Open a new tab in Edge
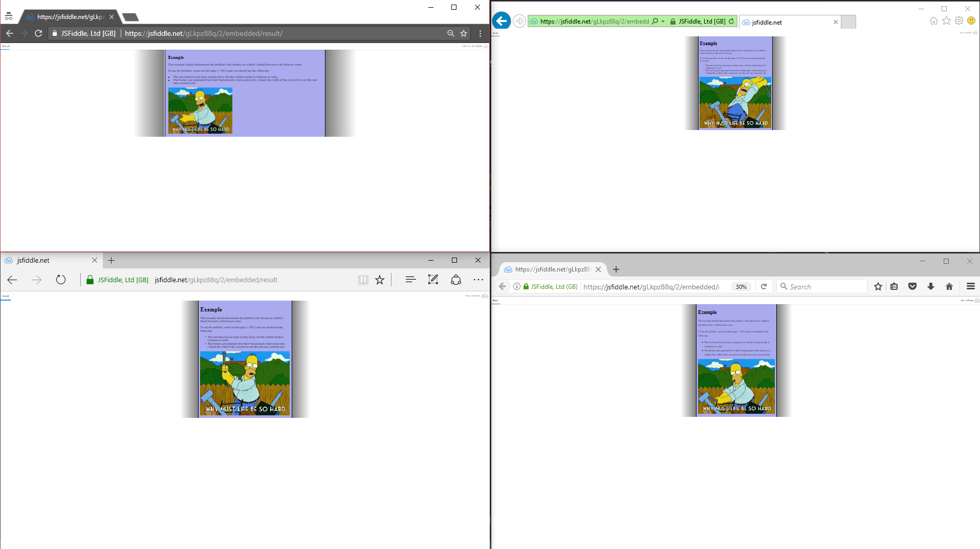 click(x=111, y=260)
